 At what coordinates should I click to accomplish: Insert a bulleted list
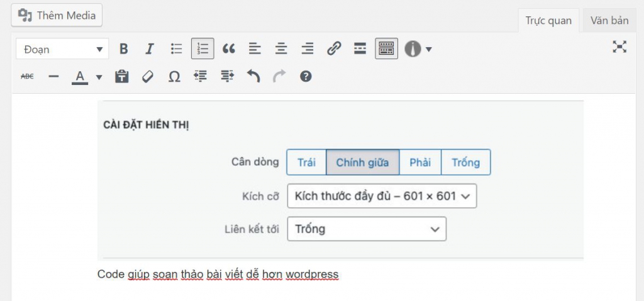pos(176,49)
